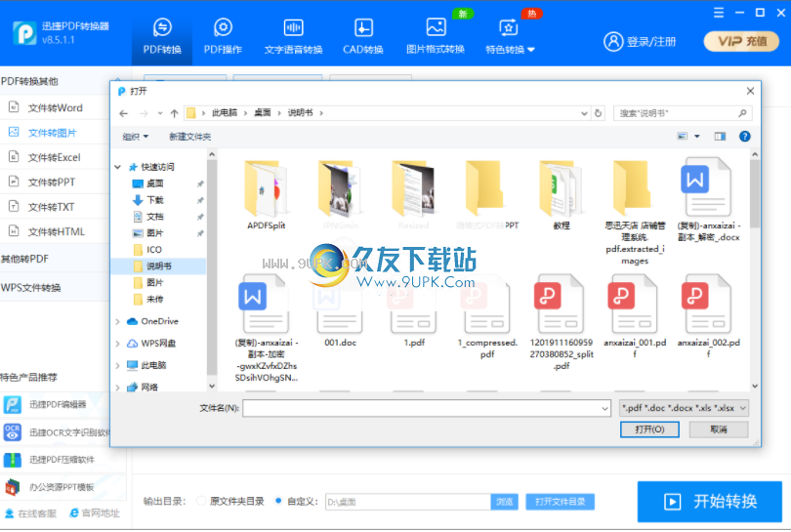The height and width of the screenshot is (532, 791).
Task: Click the 文件转Excel icon
Action: 14,157
